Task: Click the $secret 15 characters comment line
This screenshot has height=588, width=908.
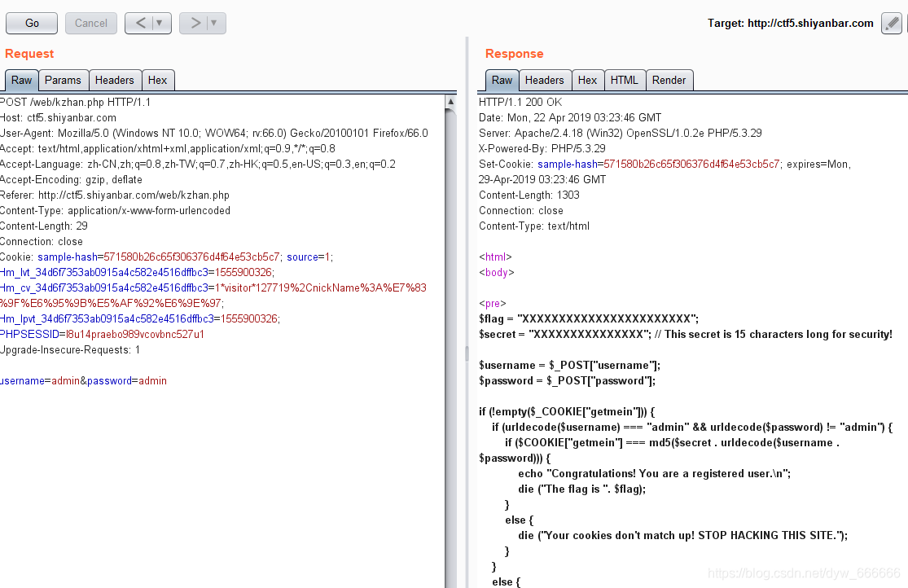Action: pyautogui.click(x=686, y=334)
